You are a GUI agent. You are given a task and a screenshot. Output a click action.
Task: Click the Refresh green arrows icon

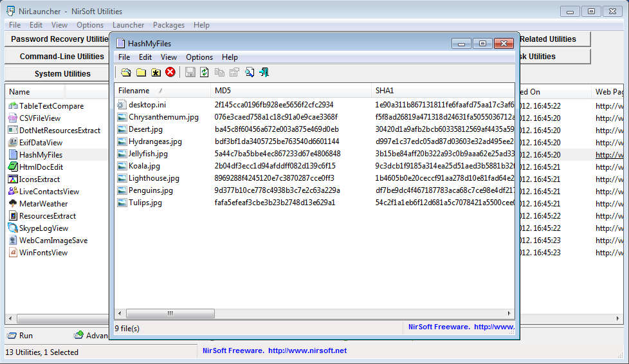(x=205, y=72)
